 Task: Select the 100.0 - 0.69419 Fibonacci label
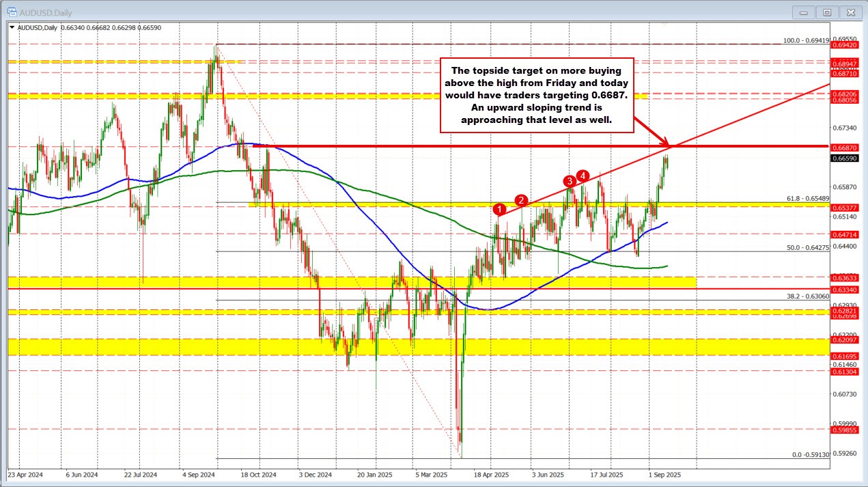[806, 40]
